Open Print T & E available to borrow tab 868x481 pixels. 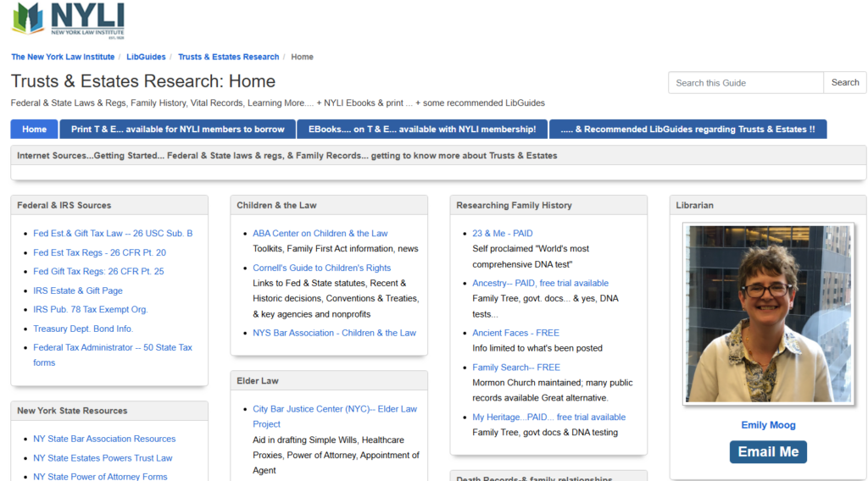click(x=178, y=129)
